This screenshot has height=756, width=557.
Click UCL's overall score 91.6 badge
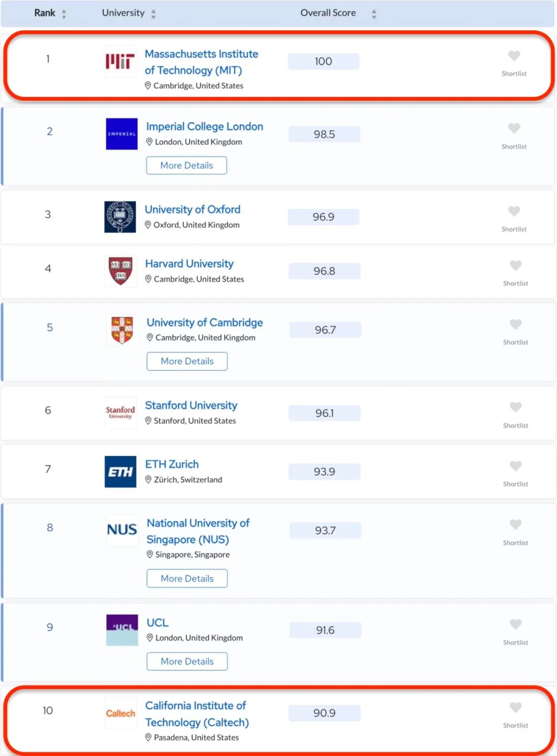pyautogui.click(x=325, y=630)
